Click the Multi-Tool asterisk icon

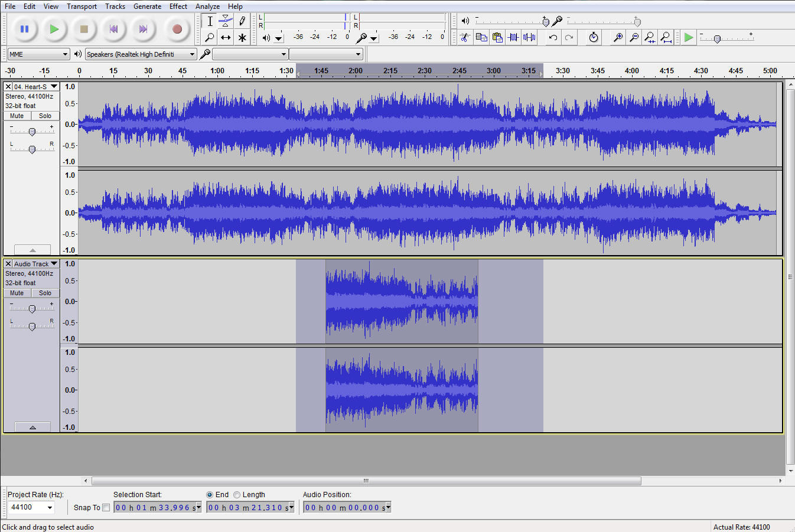pos(242,38)
